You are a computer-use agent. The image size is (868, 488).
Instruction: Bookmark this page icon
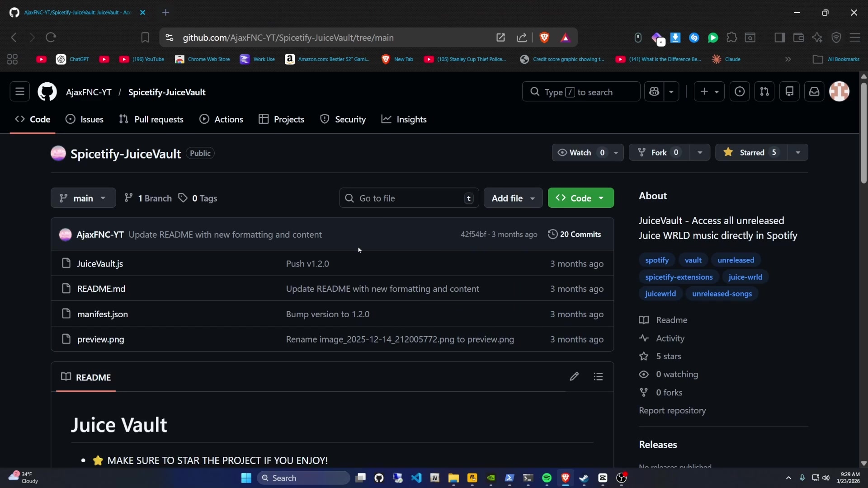tap(145, 38)
